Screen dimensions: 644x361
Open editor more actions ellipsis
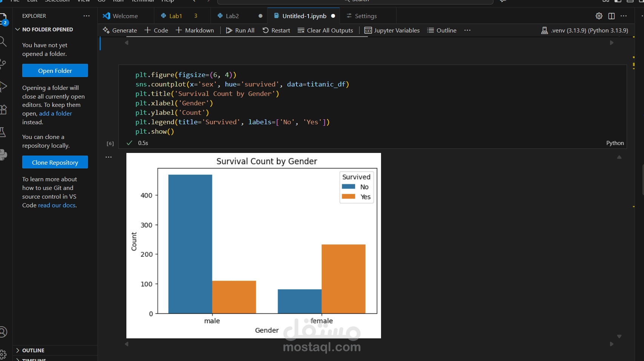point(623,16)
